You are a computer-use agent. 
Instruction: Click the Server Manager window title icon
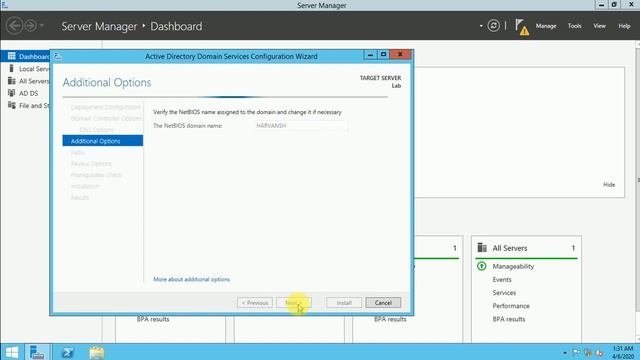[5, 5]
